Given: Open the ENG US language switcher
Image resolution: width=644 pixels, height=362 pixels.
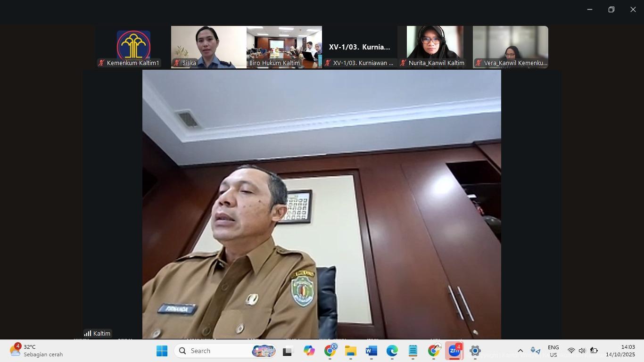Looking at the screenshot, I should pyautogui.click(x=553, y=351).
